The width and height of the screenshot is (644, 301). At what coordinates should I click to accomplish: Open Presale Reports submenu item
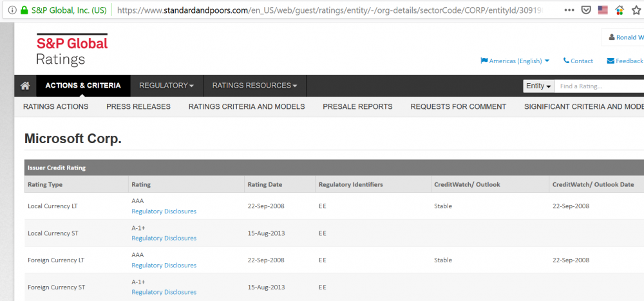[x=357, y=106]
